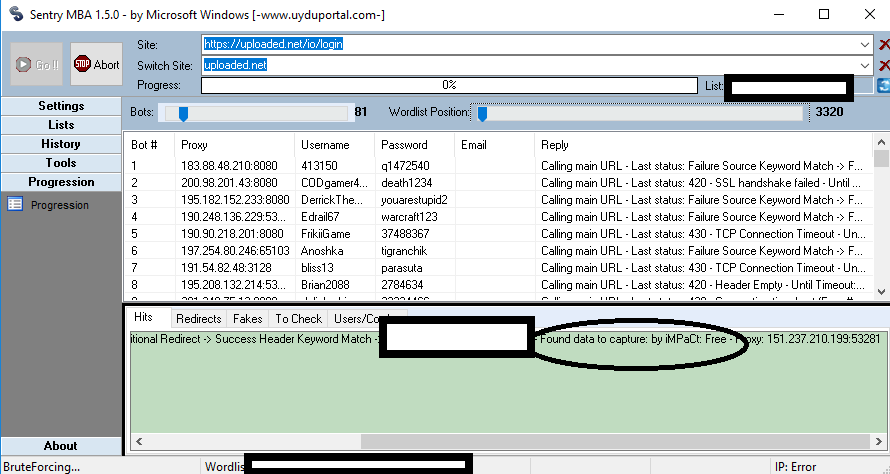Click the Sentry MBA title bar icon
This screenshot has height=474, width=890.
point(16,14)
